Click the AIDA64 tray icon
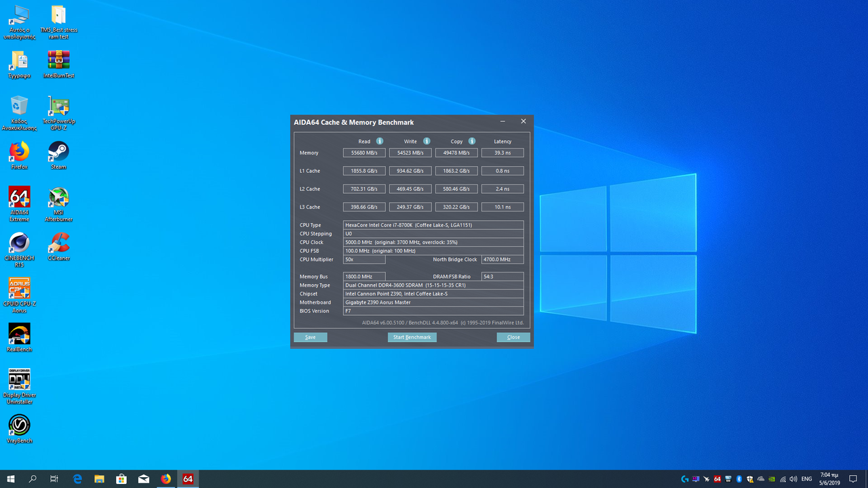The width and height of the screenshot is (868, 488). pyautogui.click(x=717, y=479)
